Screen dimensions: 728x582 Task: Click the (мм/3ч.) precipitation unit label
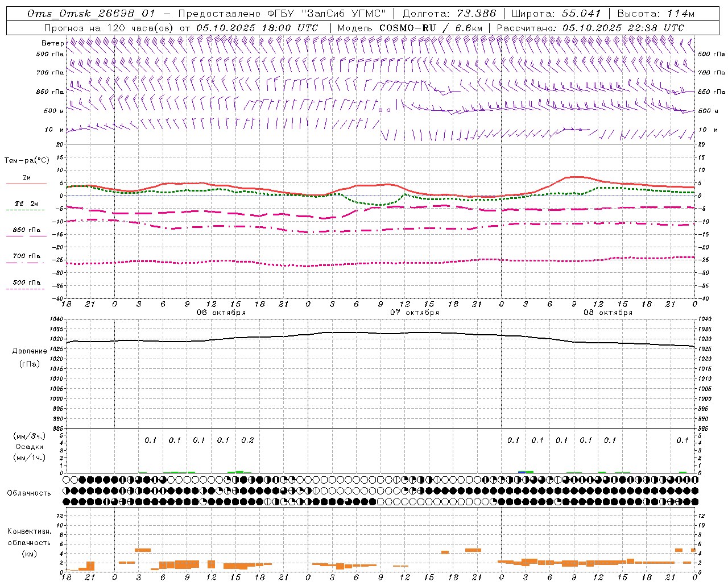[x=29, y=436]
